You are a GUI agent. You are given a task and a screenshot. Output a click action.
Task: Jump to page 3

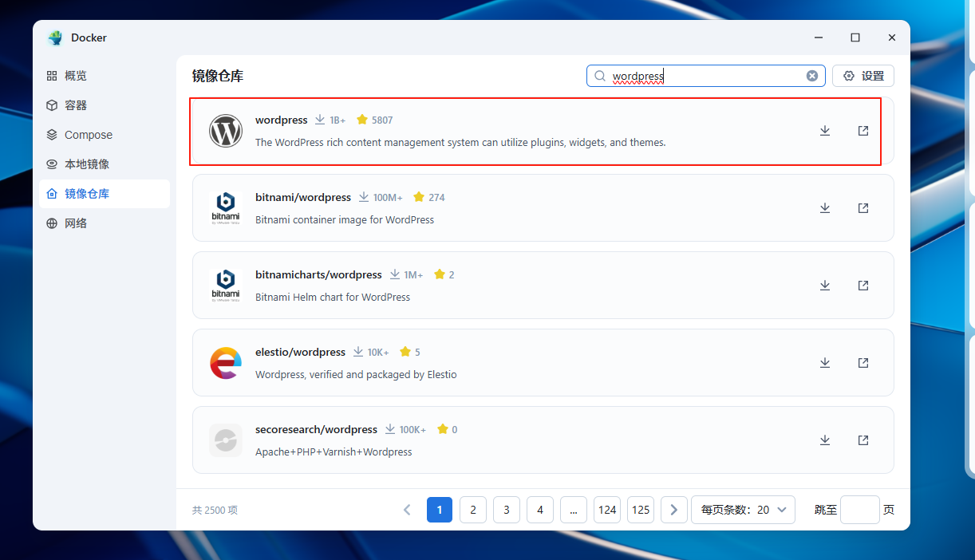(507, 510)
